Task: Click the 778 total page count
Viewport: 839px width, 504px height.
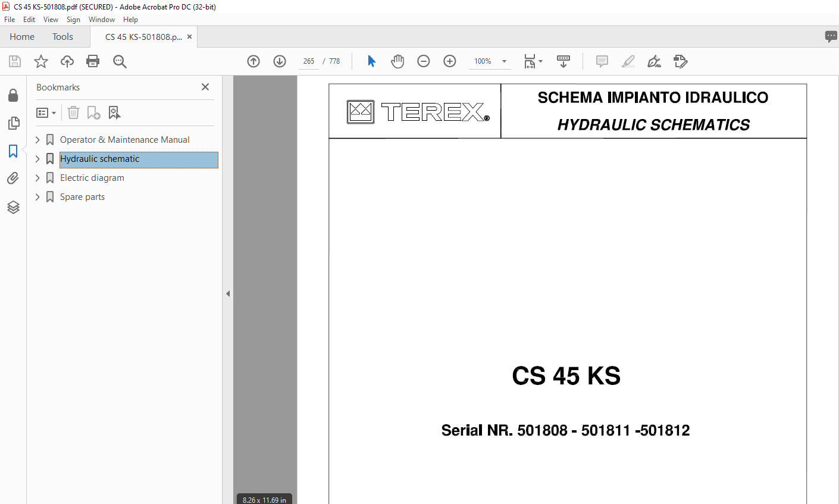Action: pyautogui.click(x=334, y=61)
